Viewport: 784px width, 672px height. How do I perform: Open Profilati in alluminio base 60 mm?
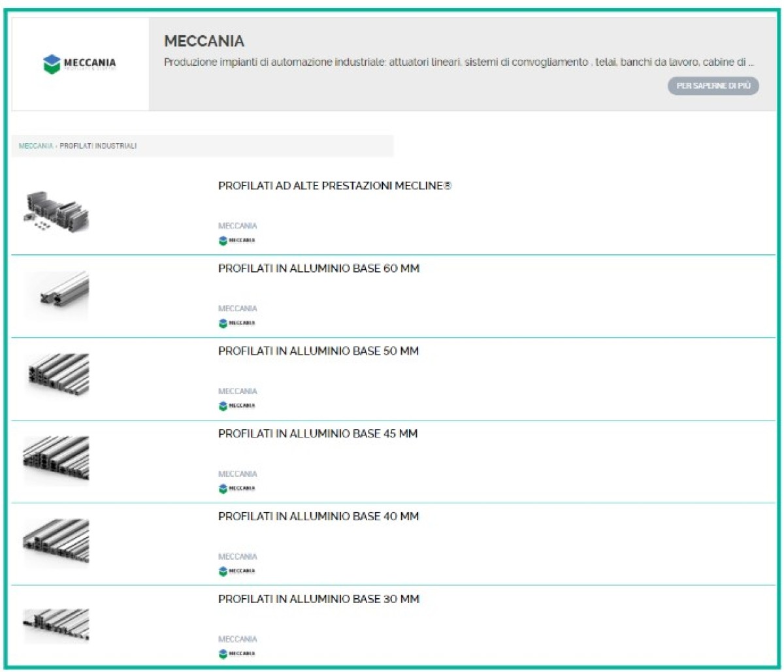pyautogui.click(x=319, y=268)
